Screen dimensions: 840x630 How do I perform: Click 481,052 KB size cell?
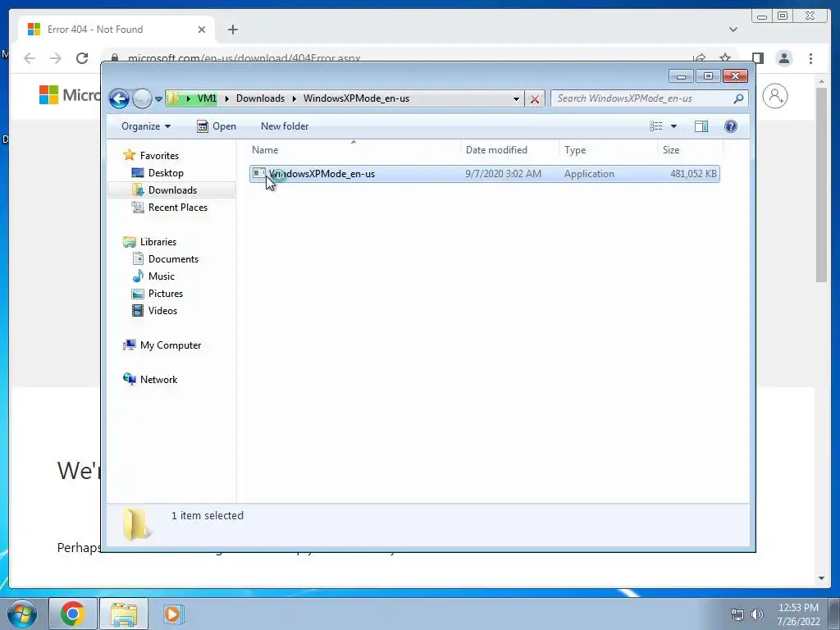(692, 174)
